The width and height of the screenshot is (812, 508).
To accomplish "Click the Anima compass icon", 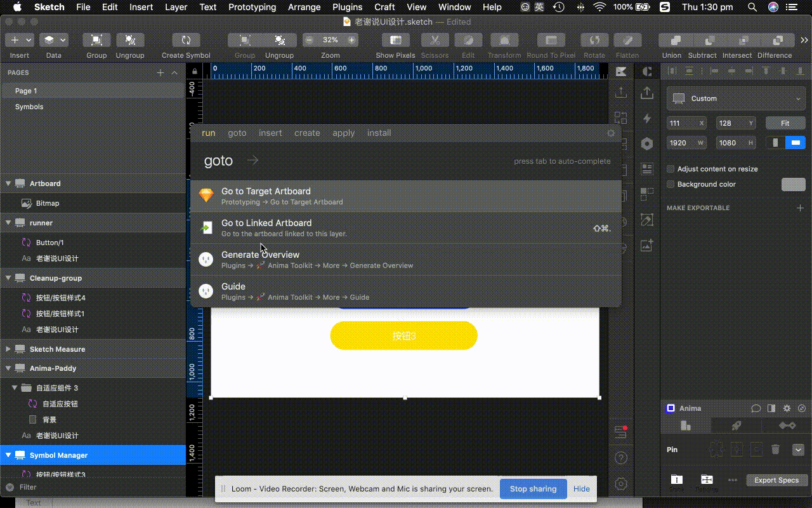I will (802, 408).
